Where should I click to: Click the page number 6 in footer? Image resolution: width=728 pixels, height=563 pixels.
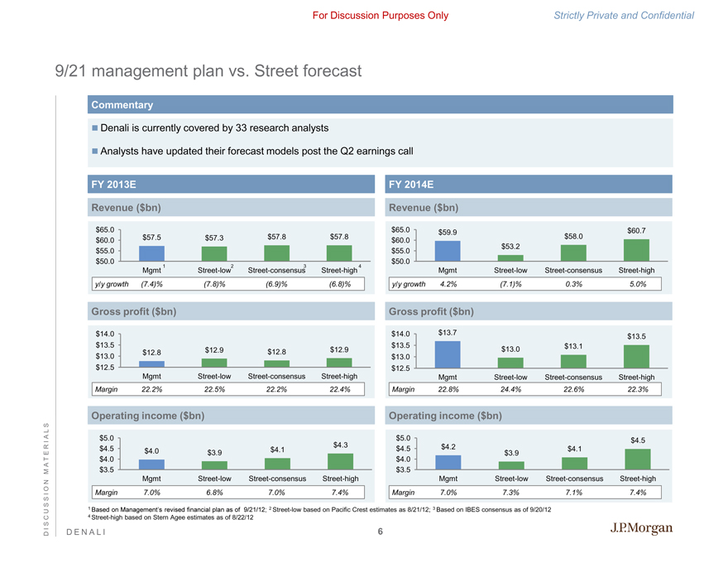click(x=381, y=532)
